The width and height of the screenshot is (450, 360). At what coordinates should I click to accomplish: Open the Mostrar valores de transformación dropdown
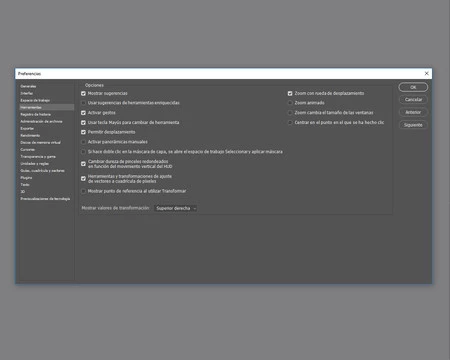(176, 208)
